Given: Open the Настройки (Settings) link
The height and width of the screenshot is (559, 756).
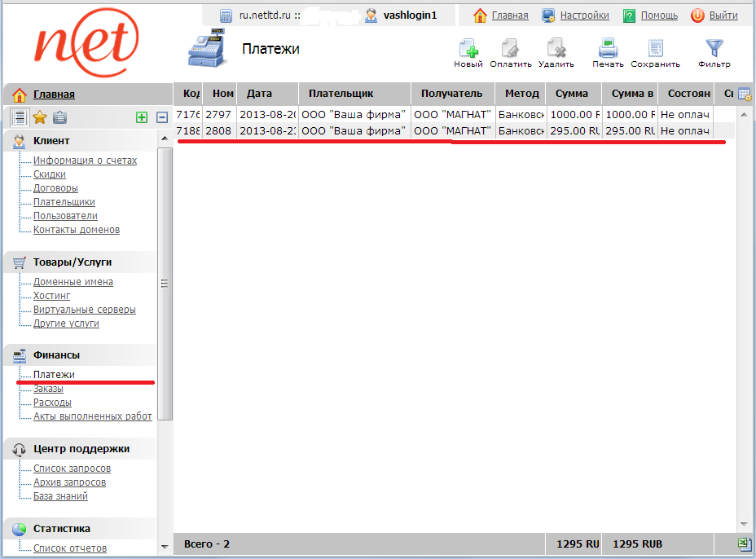Looking at the screenshot, I should tap(583, 15).
